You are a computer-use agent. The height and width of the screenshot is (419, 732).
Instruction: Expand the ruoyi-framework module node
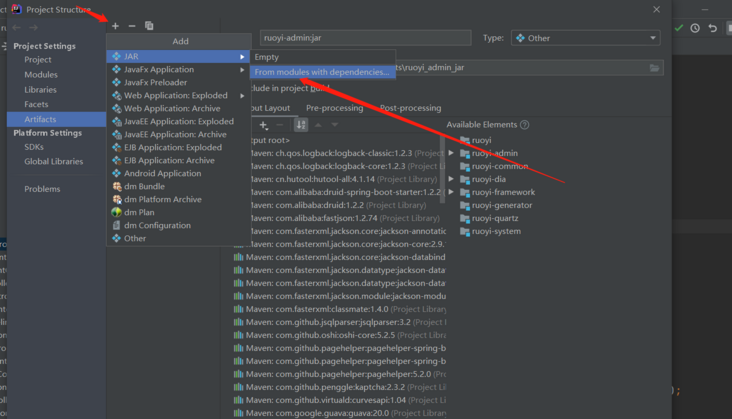[452, 192]
